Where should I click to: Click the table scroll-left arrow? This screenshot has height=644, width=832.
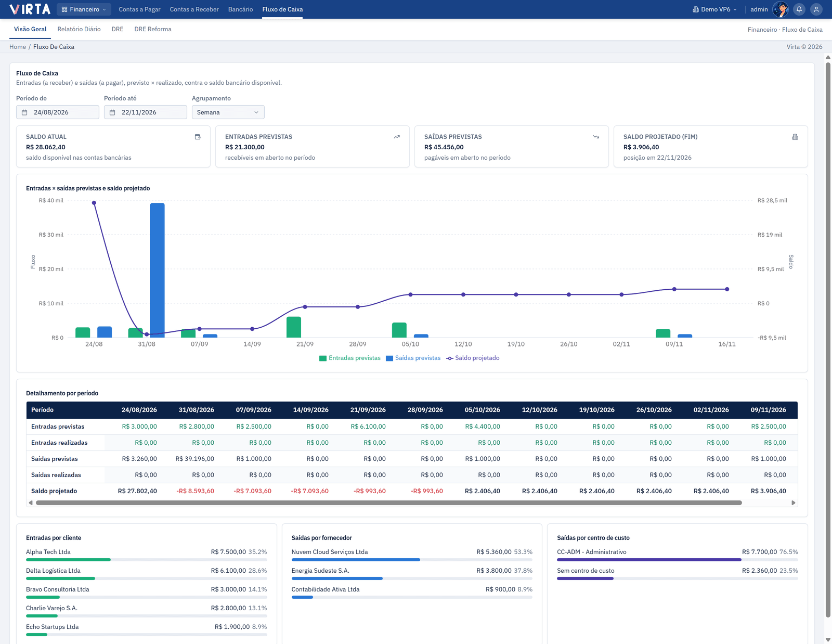click(x=31, y=503)
